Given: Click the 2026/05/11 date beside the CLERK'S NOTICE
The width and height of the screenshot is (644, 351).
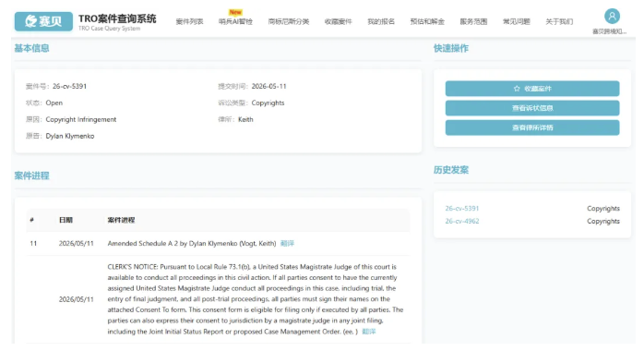Looking at the screenshot, I should point(76,299).
